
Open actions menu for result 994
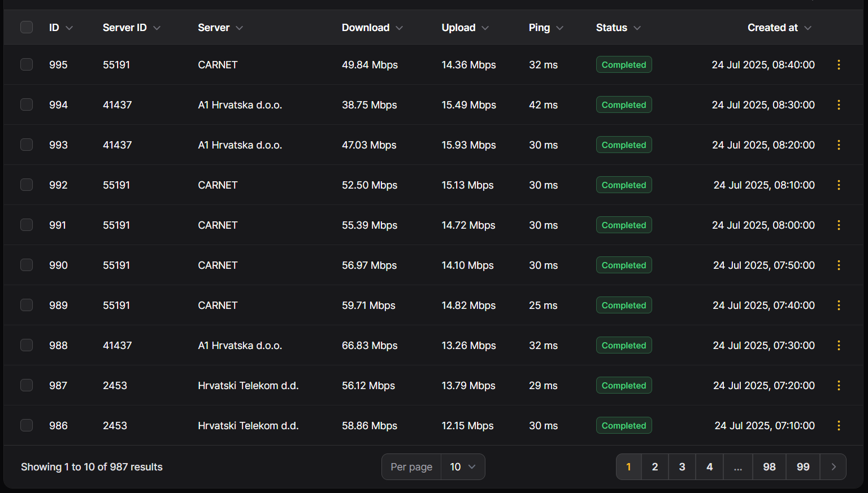(839, 105)
